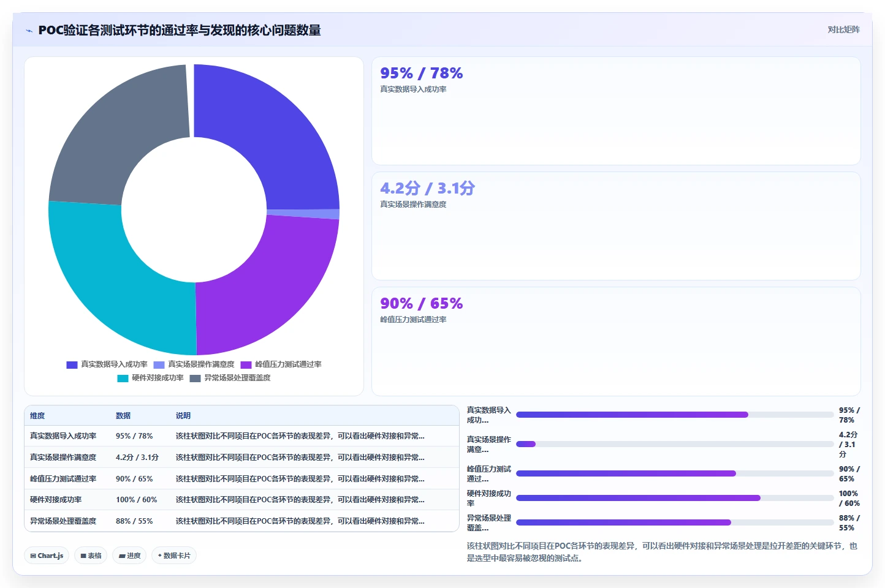Open the 90% / 65% data card
The image size is (885, 588).
(616, 341)
